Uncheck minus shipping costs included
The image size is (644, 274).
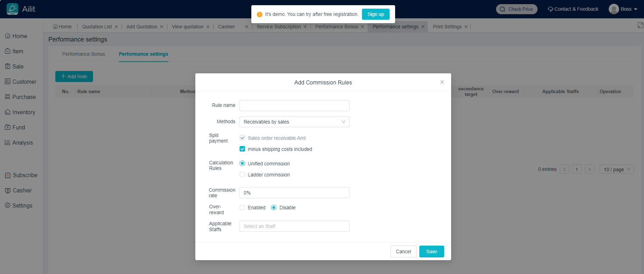coord(242,149)
